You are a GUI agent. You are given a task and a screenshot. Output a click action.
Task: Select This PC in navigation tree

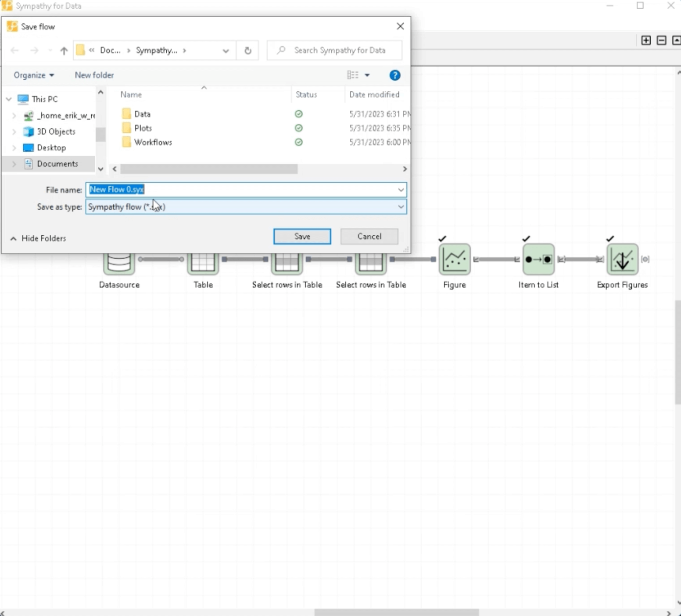(x=45, y=99)
